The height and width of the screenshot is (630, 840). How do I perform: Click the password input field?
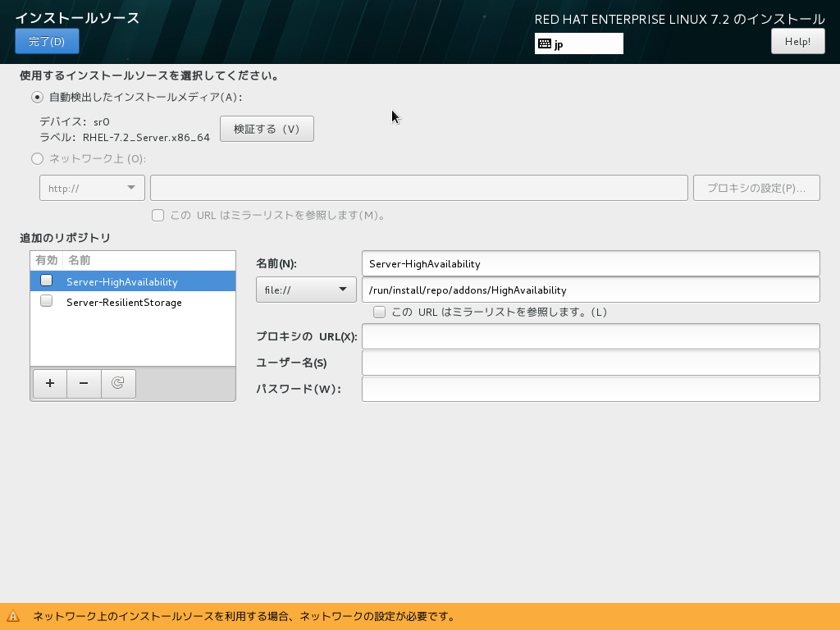point(591,389)
